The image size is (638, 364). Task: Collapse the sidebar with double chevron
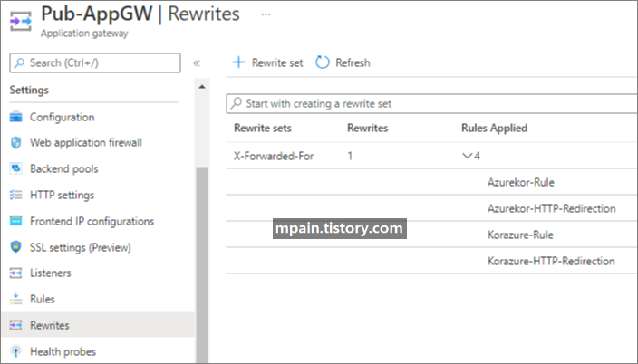[x=197, y=63]
